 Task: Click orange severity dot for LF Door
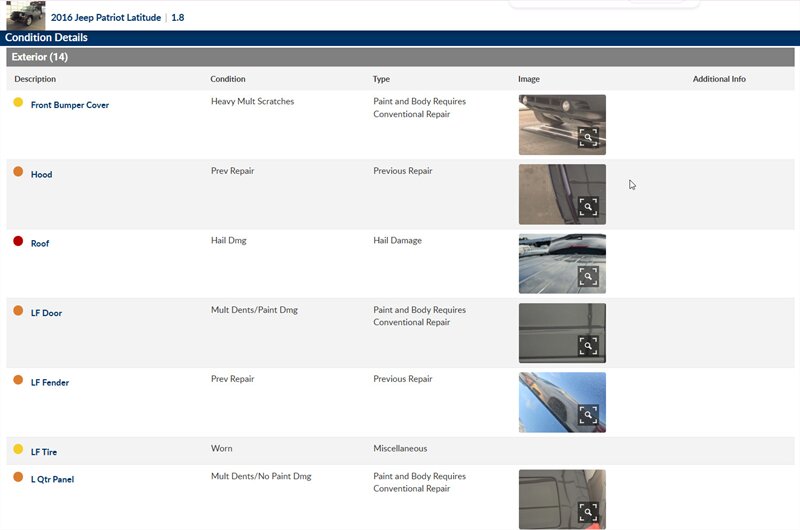tap(18, 310)
